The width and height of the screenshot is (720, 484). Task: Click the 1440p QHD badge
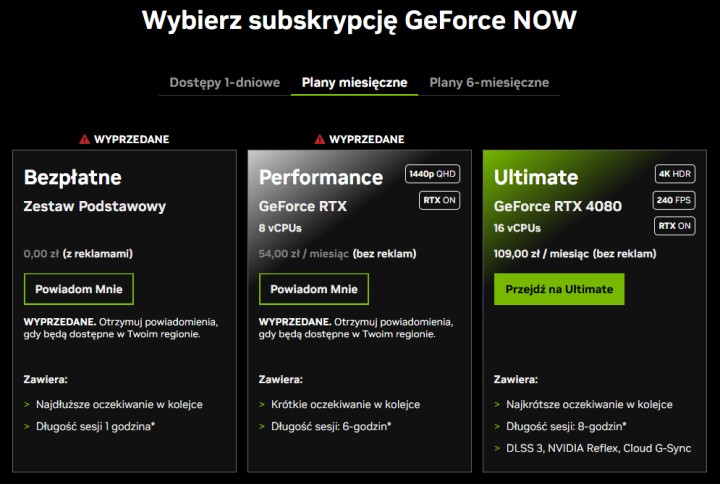pos(432,174)
